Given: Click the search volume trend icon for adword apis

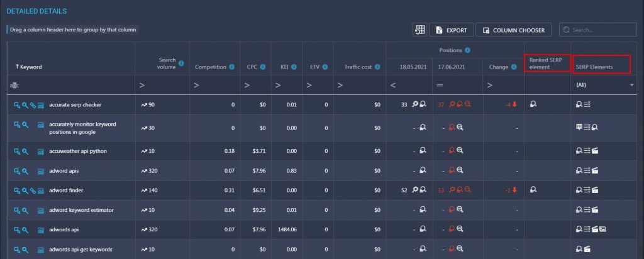Looking at the screenshot, I should (x=144, y=171).
